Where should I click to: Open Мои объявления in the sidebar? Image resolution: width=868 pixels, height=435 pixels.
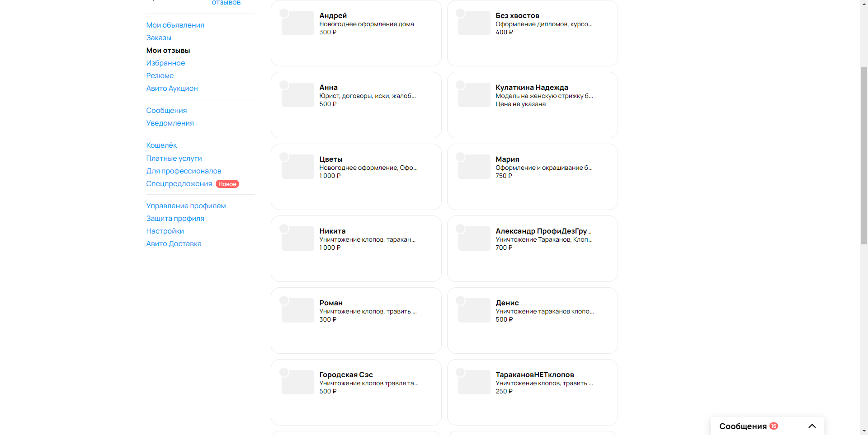tap(175, 25)
